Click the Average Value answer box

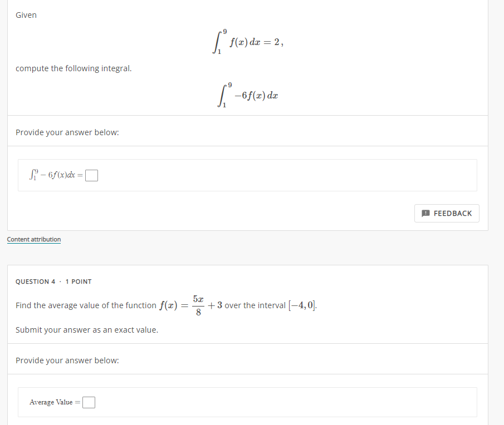(88, 402)
